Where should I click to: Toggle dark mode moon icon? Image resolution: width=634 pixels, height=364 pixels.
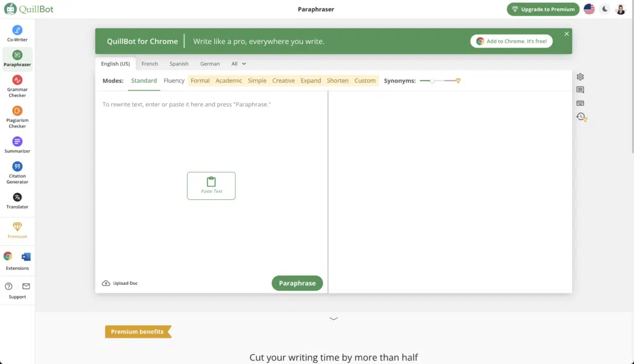click(x=605, y=9)
